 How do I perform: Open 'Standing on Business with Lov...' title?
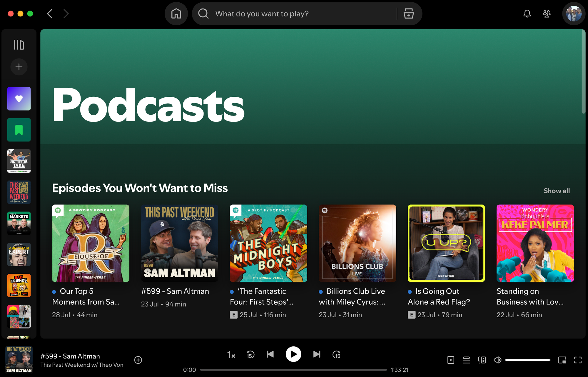pos(530,296)
